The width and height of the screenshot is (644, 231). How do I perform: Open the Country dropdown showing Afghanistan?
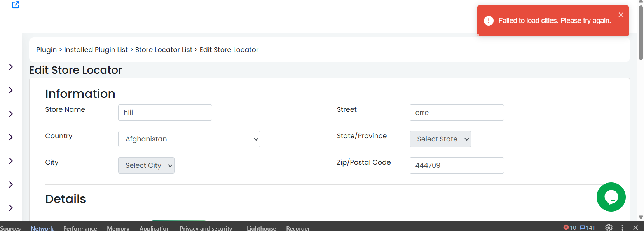(189, 139)
